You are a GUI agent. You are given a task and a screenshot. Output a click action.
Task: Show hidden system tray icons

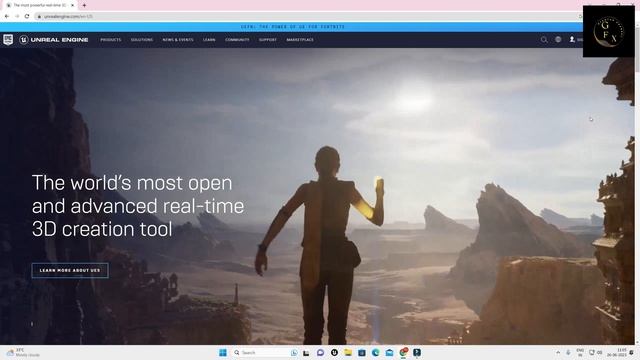pyautogui.click(x=558, y=352)
